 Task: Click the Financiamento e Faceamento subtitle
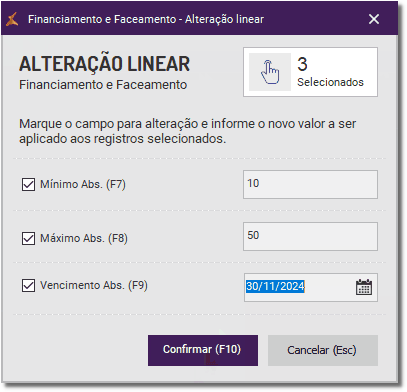pyautogui.click(x=103, y=85)
